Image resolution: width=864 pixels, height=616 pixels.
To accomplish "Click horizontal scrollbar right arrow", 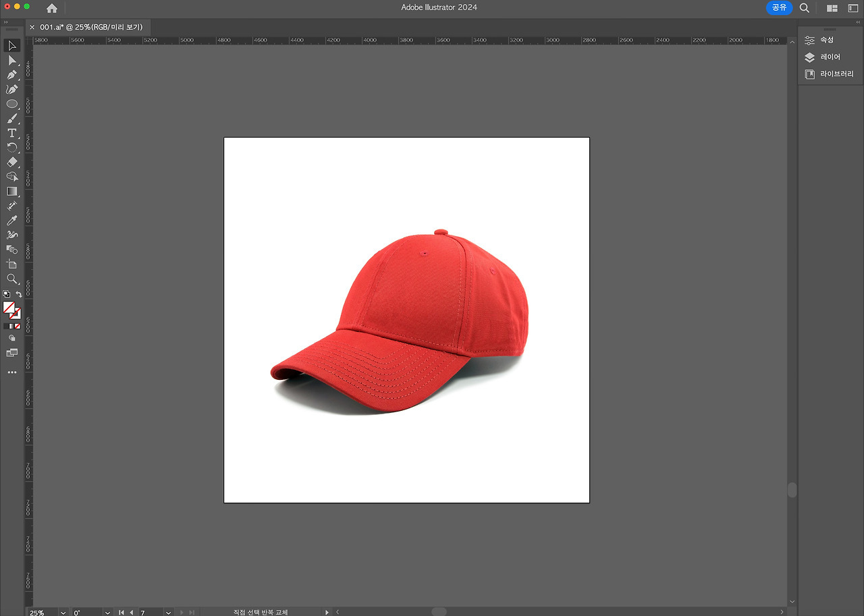I will click(783, 612).
